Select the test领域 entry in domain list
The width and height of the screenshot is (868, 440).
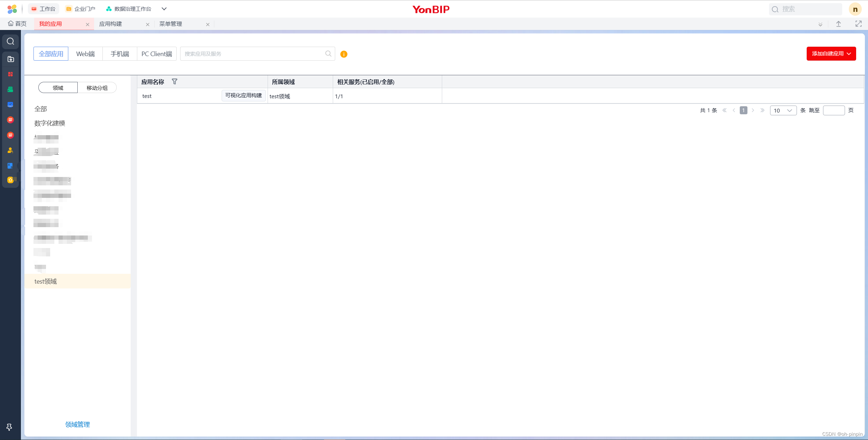(x=45, y=281)
